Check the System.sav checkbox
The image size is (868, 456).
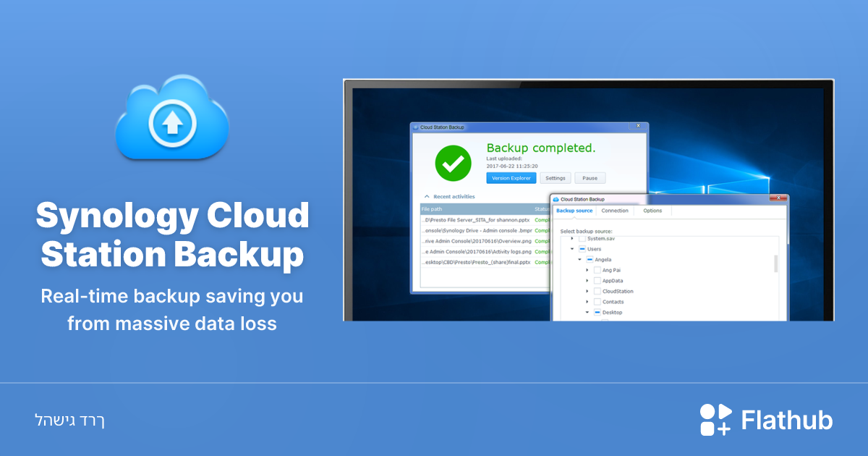(582, 238)
